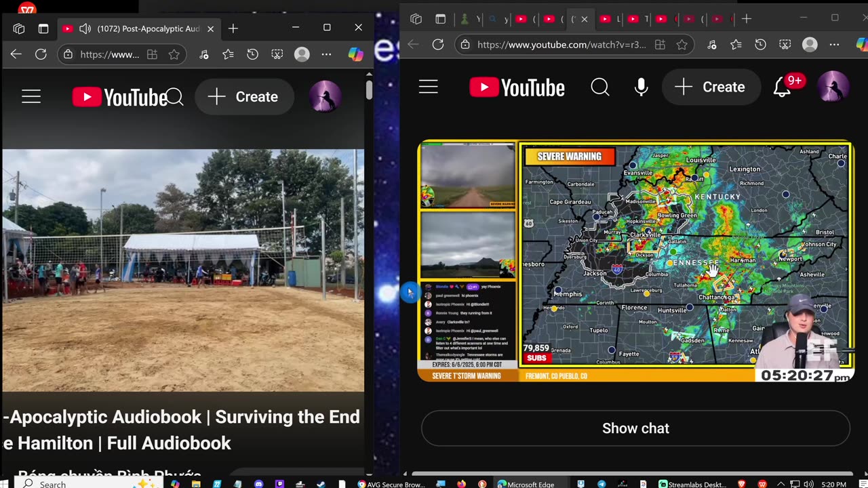The height and width of the screenshot is (488, 868).
Task: Select the Post-Apocalyptic Audiobook tab
Action: tap(138, 28)
